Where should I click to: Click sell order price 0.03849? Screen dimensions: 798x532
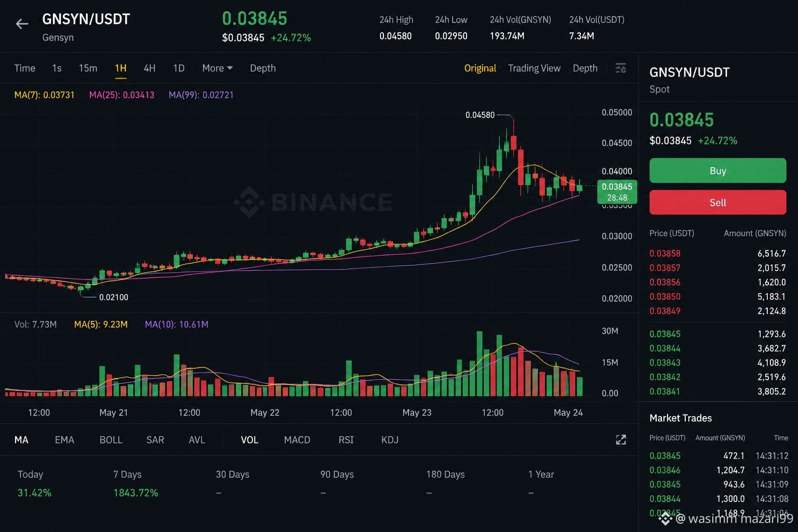click(x=664, y=311)
